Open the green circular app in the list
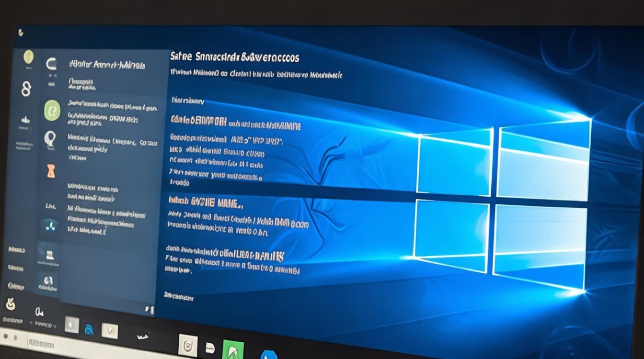644x359 pixels. 52,111
